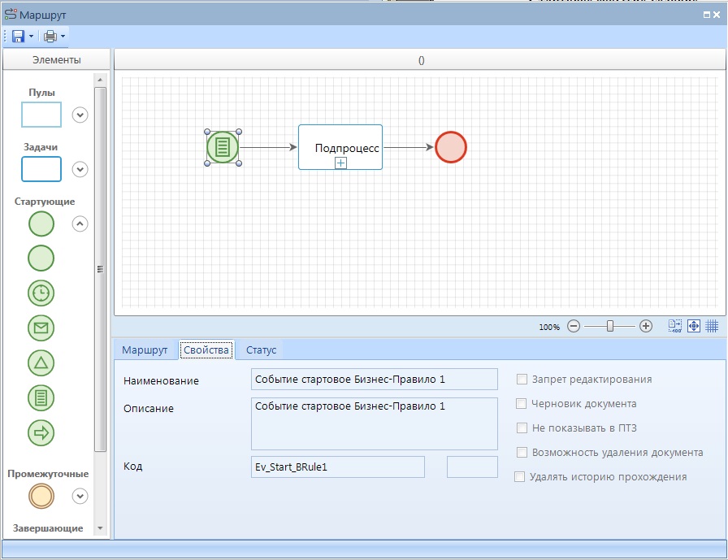This screenshot has height=560, width=728.
Task: Open the Статус tab
Action: (x=261, y=349)
